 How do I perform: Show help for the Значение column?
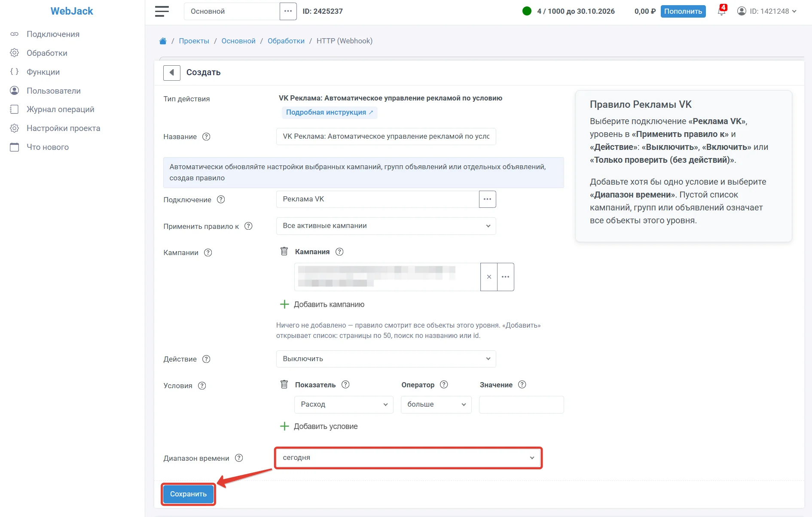click(x=522, y=384)
